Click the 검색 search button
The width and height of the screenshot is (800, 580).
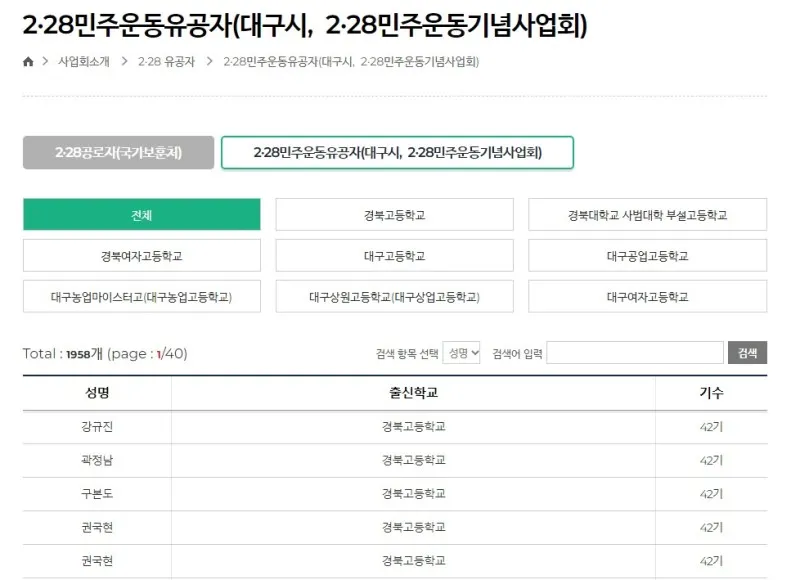[747, 352]
